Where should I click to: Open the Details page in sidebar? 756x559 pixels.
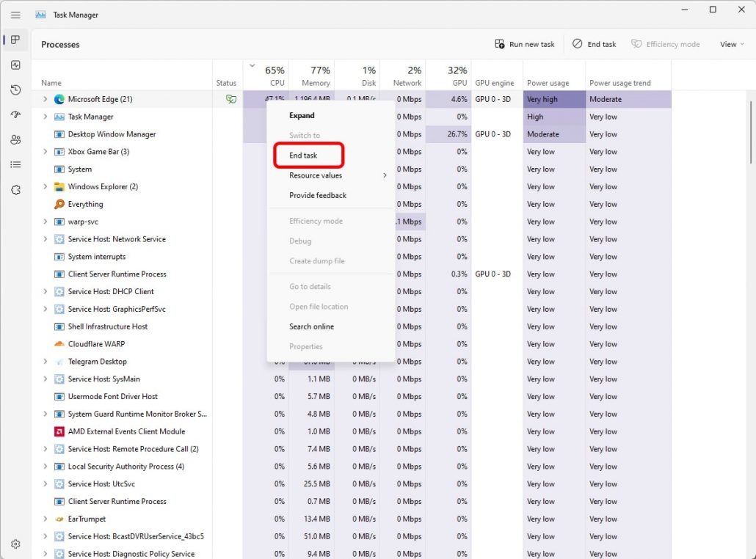pyautogui.click(x=15, y=164)
